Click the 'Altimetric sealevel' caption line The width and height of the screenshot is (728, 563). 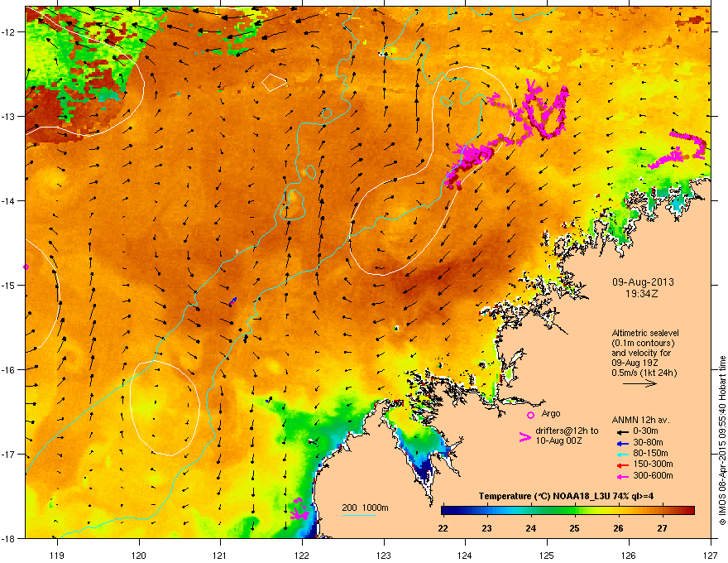click(x=645, y=333)
